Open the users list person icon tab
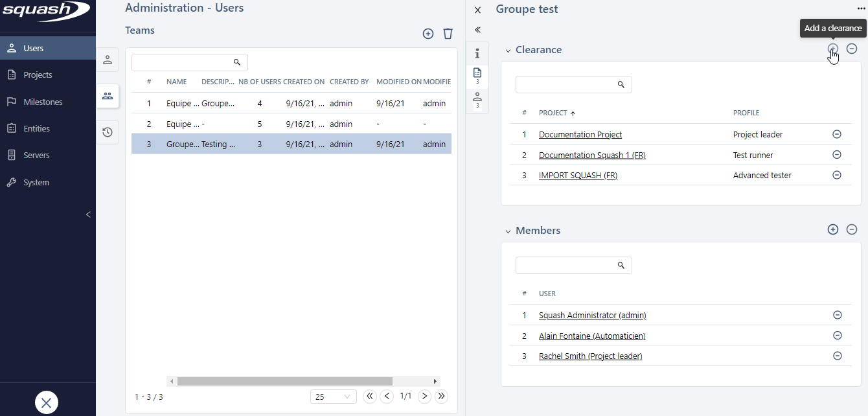Screen dimensions: 868x416 [108, 60]
